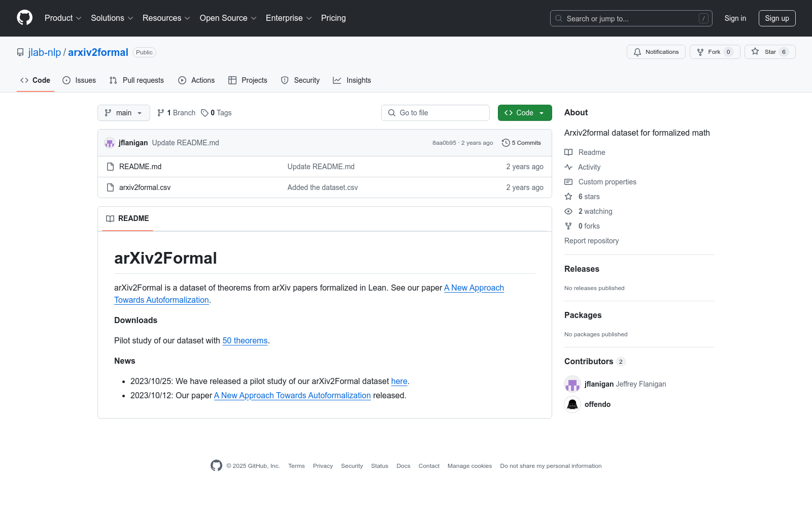Click the arxiv2formal.csv file icon
The height and width of the screenshot is (508, 812).
pyautogui.click(x=110, y=187)
